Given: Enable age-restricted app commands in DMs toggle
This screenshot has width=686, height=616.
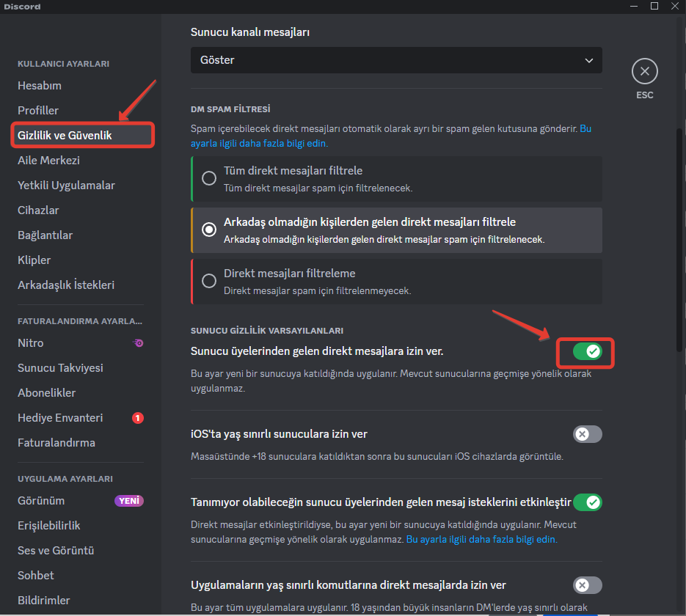Looking at the screenshot, I should pos(587,585).
